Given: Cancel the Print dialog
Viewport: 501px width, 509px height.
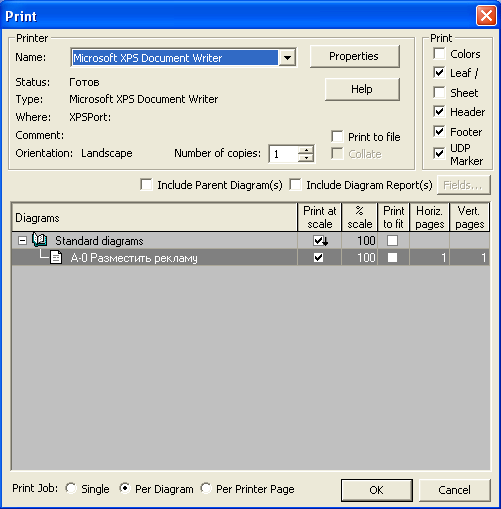Looking at the screenshot, I should [455, 490].
